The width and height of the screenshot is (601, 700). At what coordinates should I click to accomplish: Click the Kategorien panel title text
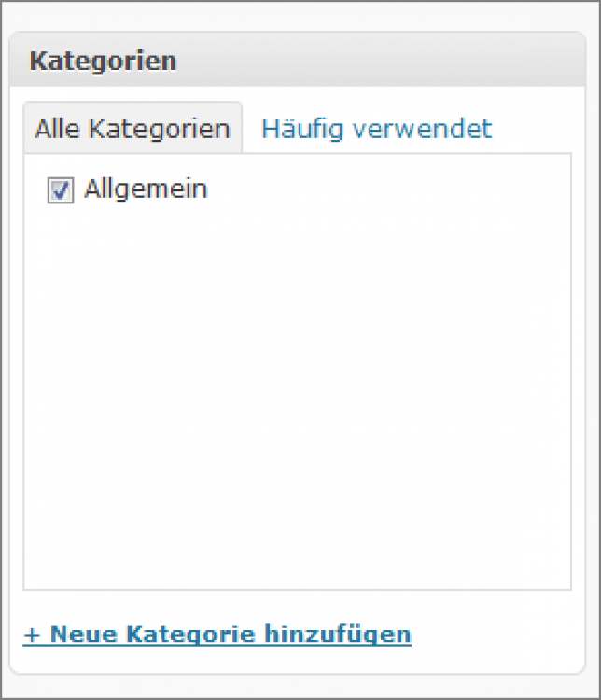click(103, 62)
